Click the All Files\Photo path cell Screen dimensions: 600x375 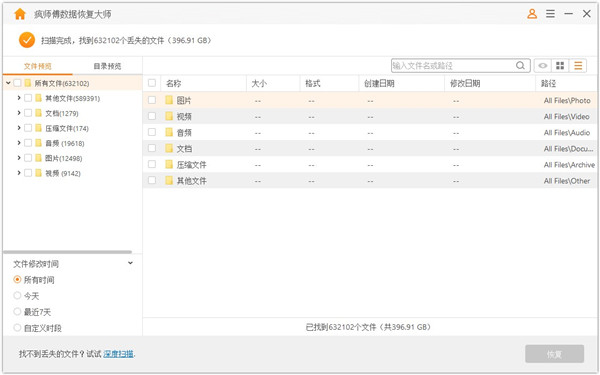(x=567, y=101)
